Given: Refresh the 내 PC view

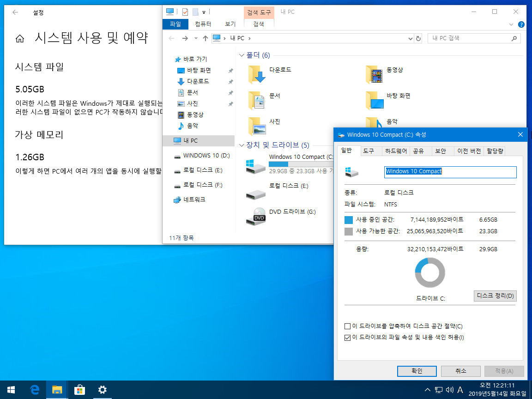Looking at the screenshot, I should 418,39.
